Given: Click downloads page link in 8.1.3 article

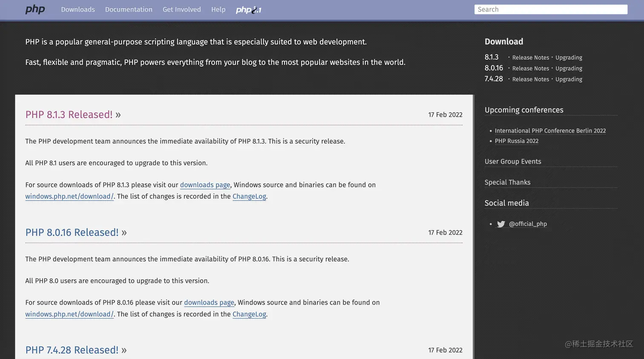Looking at the screenshot, I should 205,185.
